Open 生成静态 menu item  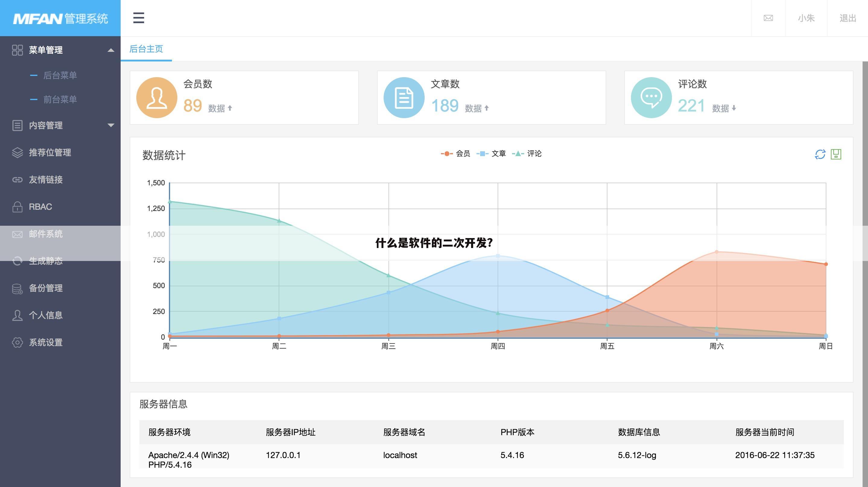[x=46, y=261]
